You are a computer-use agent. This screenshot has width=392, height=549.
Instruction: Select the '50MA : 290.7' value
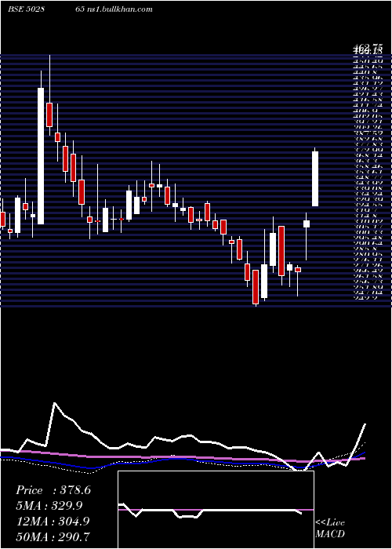pos(53,536)
